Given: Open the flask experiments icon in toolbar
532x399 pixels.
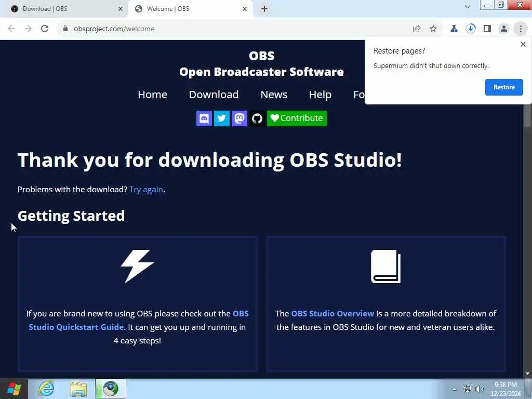Looking at the screenshot, I should (x=454, y=29).
